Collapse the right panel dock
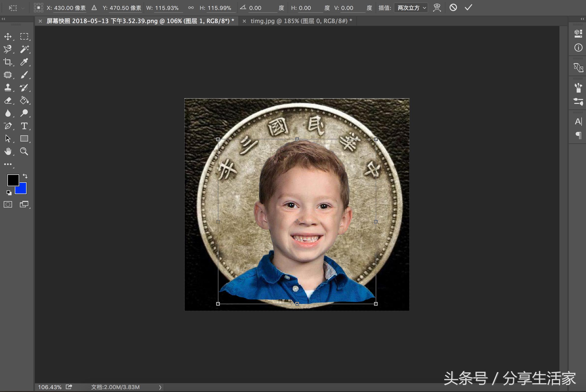586x392 pixels. (x=582, y=19)
